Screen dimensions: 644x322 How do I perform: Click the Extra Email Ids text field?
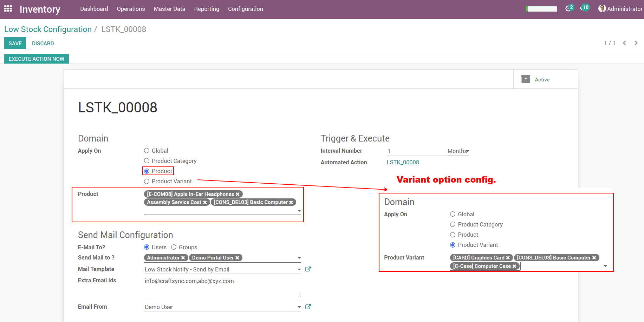click(x=222, y=287)
